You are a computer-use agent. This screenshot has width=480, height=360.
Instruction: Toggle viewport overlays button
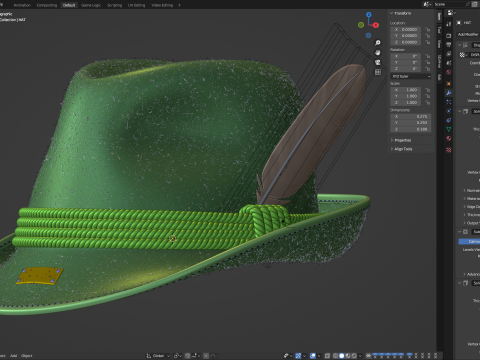pos(312,356)
